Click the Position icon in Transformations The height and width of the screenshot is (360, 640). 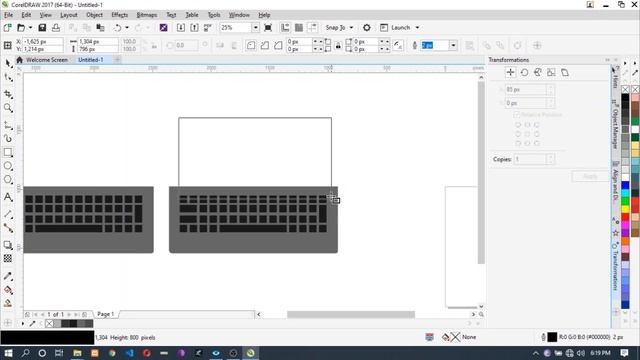[x=510, y=73]
